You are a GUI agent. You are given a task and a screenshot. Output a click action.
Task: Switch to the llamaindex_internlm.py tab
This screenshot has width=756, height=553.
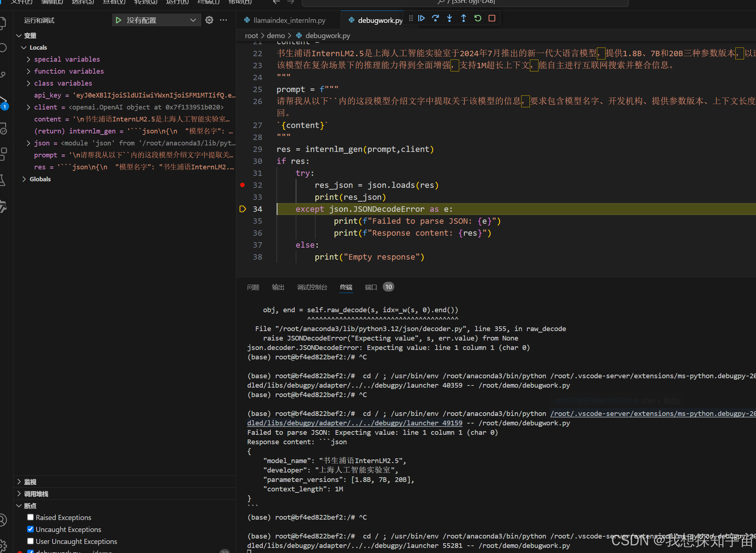(x=289, y=20)
